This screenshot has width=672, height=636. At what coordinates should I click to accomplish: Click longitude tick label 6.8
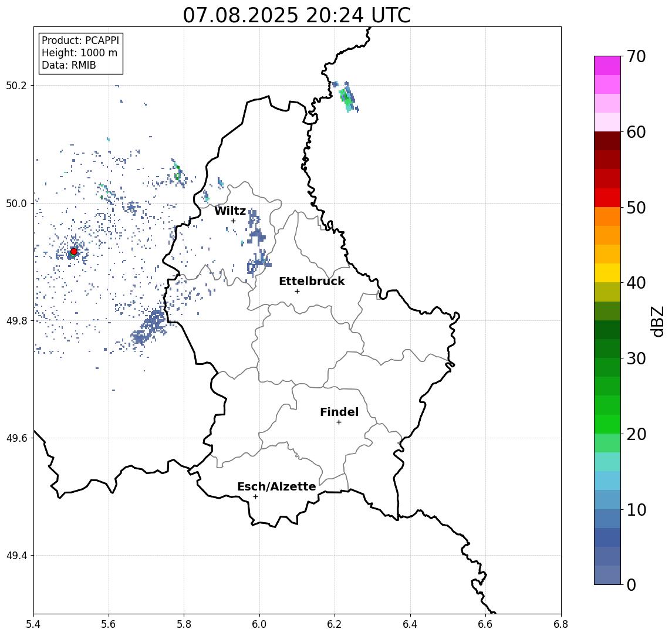point(561,624)
